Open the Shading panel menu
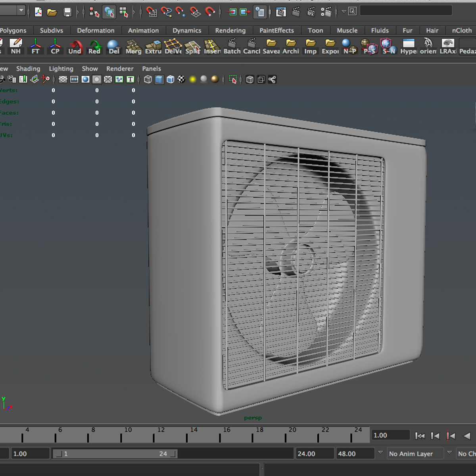The image size is (476, 476). (x=28, y=68)
